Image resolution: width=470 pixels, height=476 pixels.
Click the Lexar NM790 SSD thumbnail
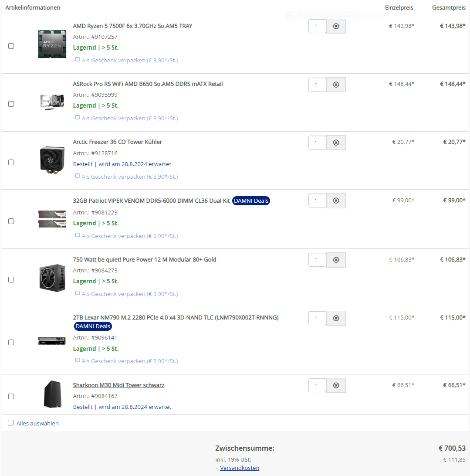point(52,341)
